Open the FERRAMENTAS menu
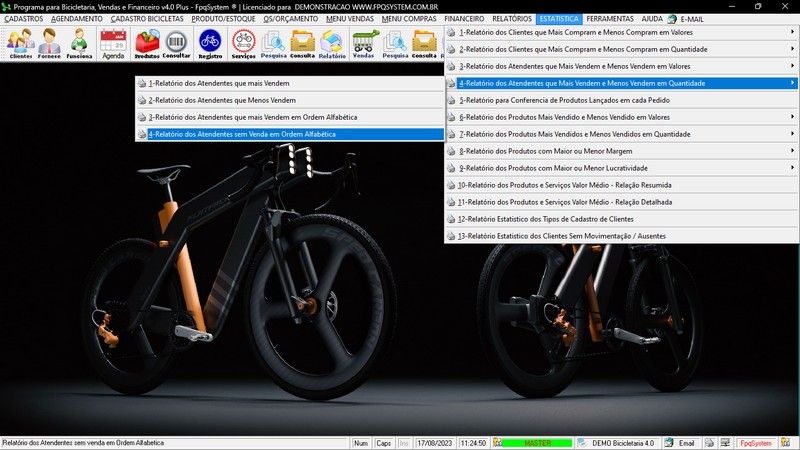This screenshot has width=800, height=450. [x=609, y=19]
